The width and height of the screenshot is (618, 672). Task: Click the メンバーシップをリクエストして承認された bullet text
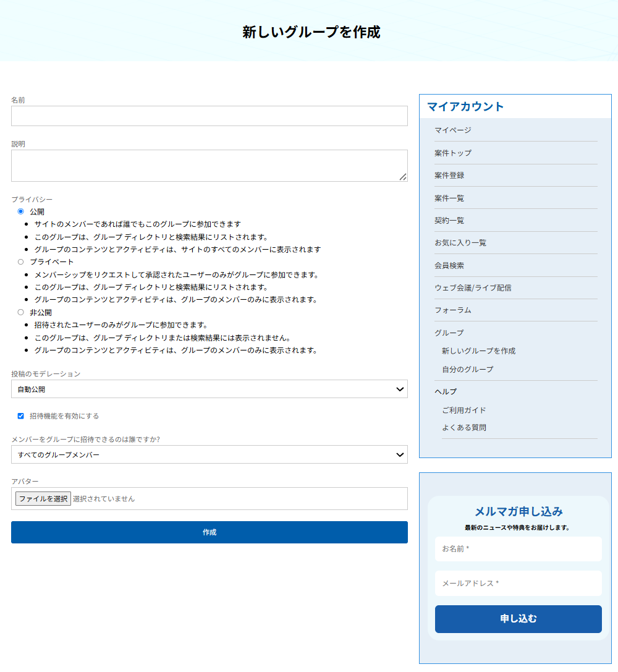point(177,274)
